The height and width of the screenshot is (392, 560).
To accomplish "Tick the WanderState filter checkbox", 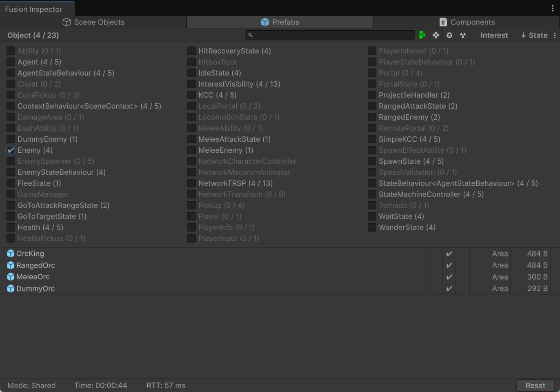I will pyautogui.click(x=372, y=227).
